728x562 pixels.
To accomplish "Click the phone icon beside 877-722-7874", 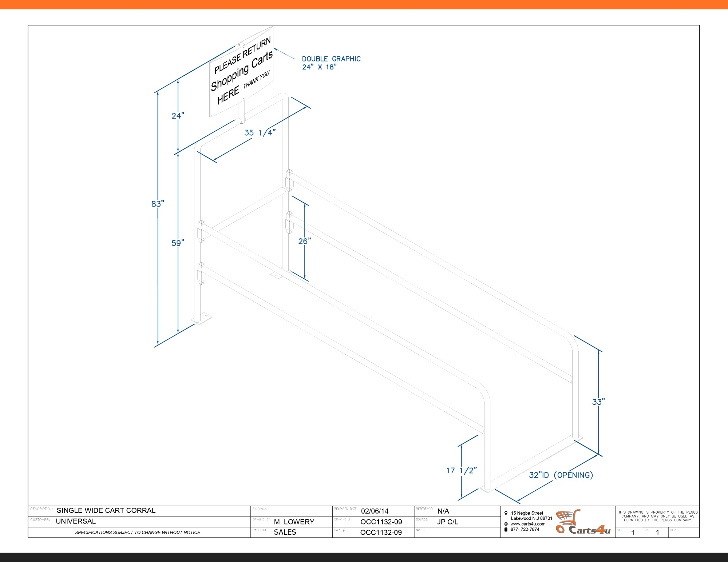I will click(x=506, y=530).
